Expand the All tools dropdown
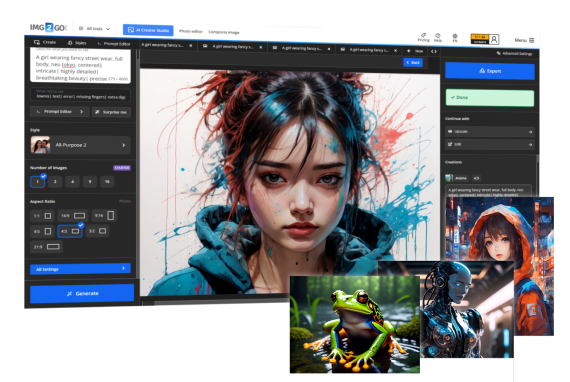This screenshot has width=570, height=382. pyautogui.click(x=95, y=28)
